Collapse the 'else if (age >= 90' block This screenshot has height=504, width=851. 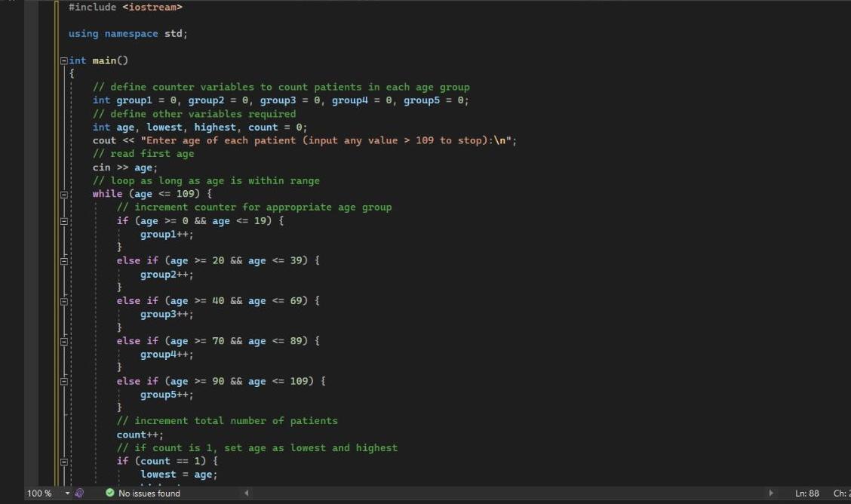(x=63, y=380)
